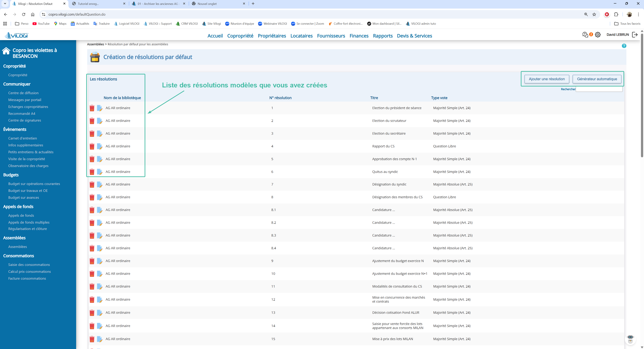Open Saisie des consommations link
The height and width of the screenshot is (349, 644).
(x=29, y=265)
